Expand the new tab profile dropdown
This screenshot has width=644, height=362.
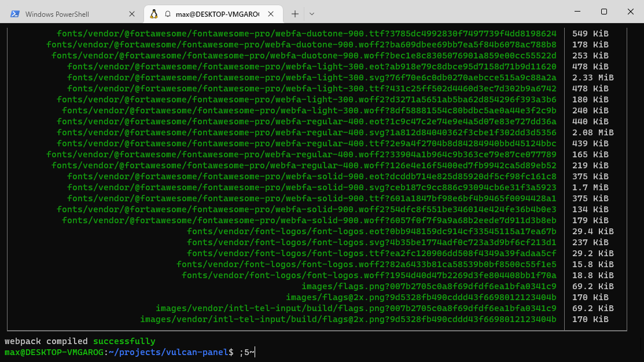pyautogui.click(x=312, y=14)
